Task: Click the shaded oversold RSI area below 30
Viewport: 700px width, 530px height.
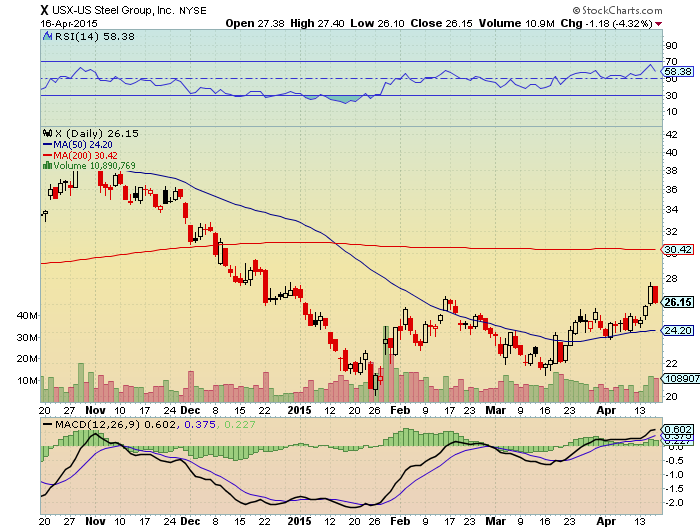Action: 345,99
